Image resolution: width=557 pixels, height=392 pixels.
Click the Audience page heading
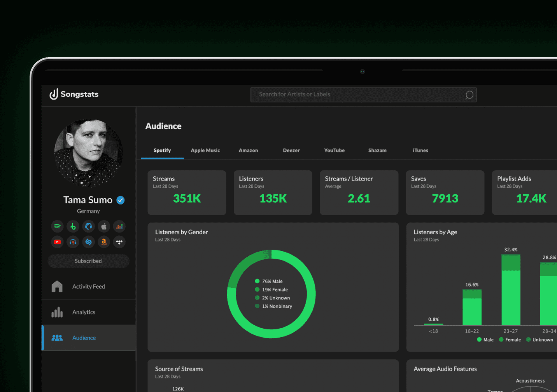[163, 126]
